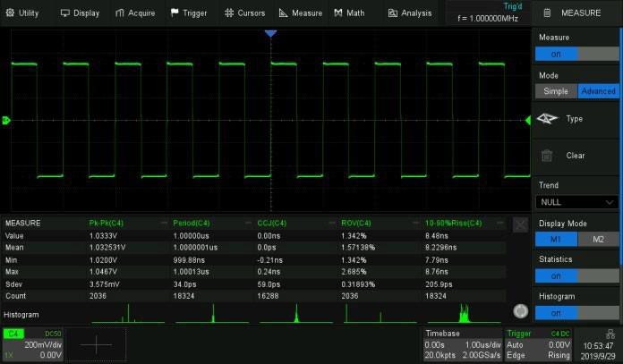623x364 pixels.
Task: Open the Acquire menu
Action: pos(135,13)
